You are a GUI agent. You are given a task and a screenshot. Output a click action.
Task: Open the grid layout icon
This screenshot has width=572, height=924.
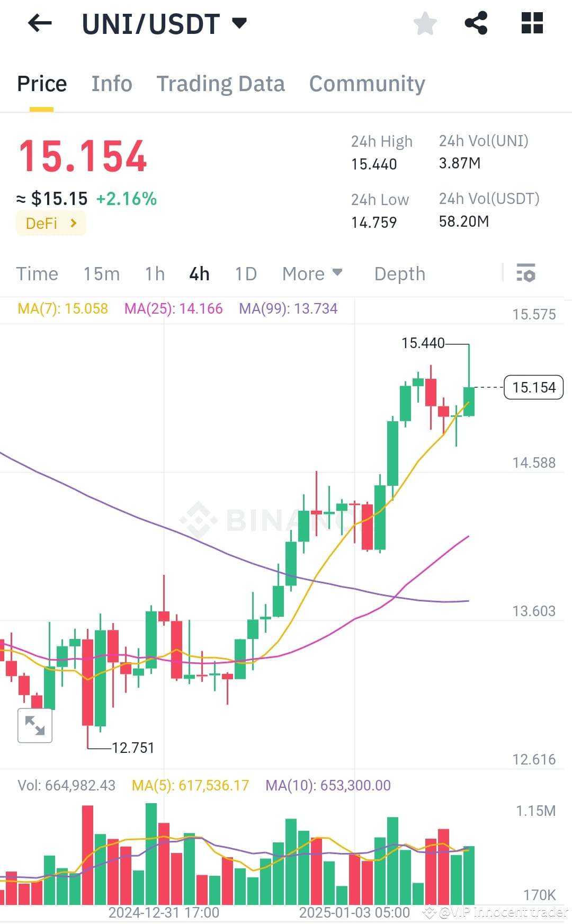pos(531,23)
